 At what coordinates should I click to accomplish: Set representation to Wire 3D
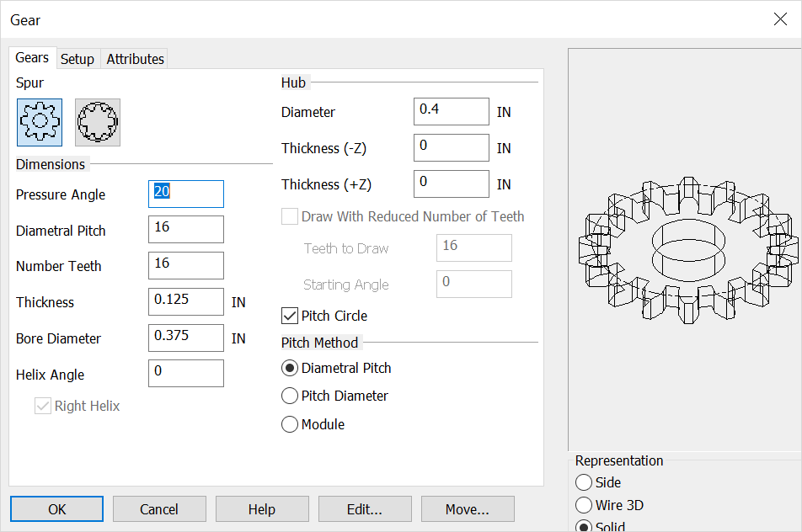click(x=582, y=505)
